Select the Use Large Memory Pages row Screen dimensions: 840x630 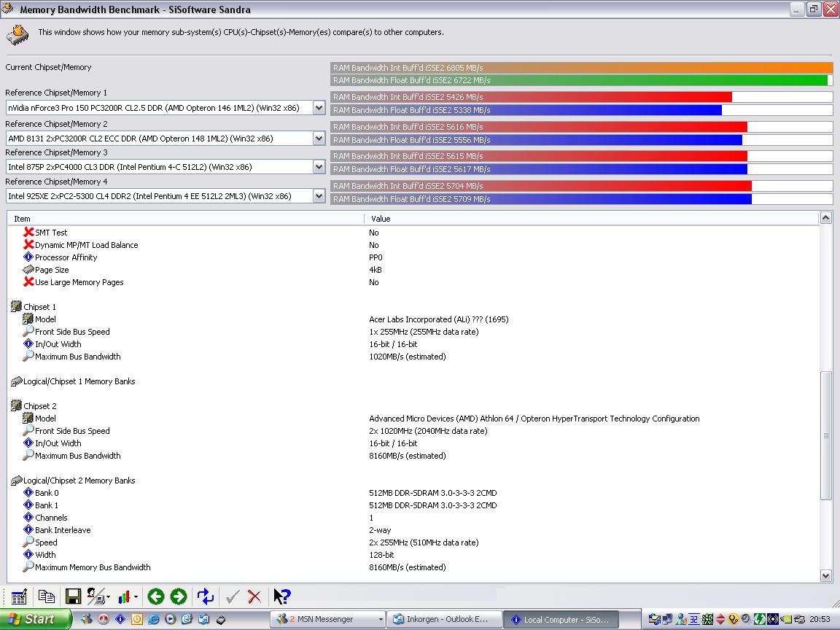point(413,282)
